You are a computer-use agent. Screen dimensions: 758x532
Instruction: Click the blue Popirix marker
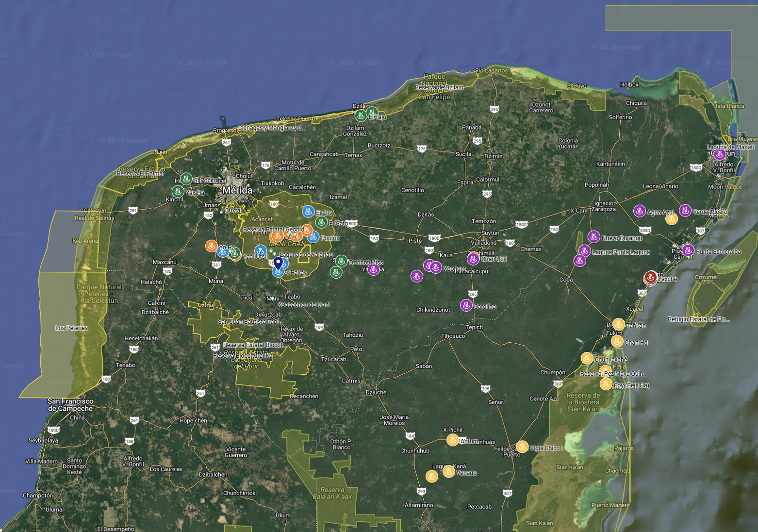[x=313, y=237]
